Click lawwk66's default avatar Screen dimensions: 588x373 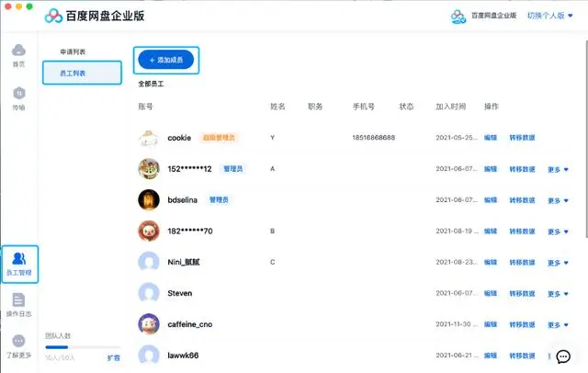149,355
